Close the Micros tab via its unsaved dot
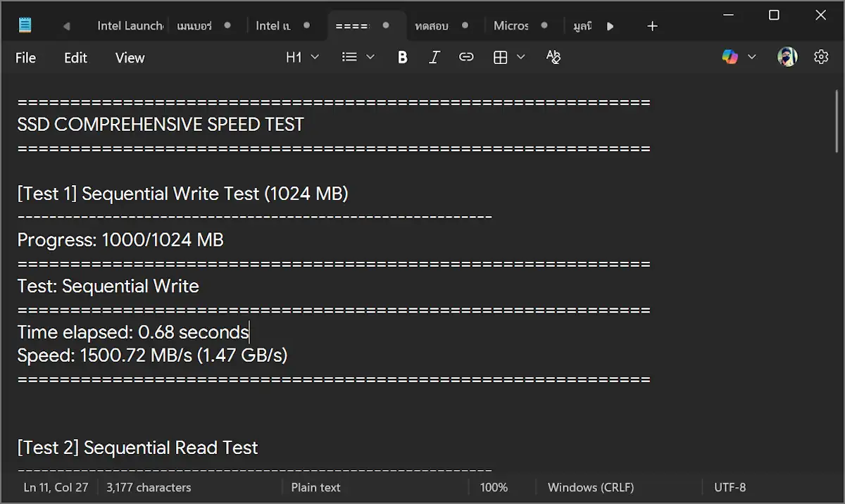Viewport: 845px width, 504px height. [x=544, y=25]
